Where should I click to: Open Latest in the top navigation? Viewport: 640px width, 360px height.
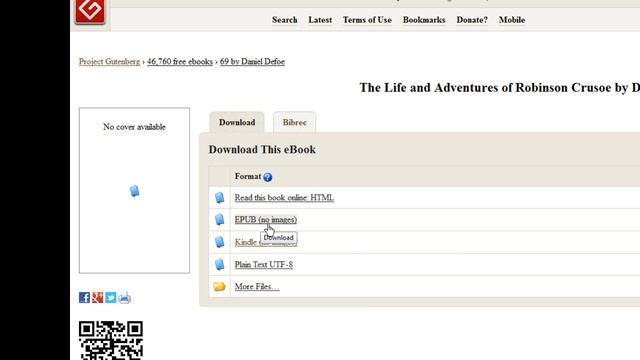(320, 20)
